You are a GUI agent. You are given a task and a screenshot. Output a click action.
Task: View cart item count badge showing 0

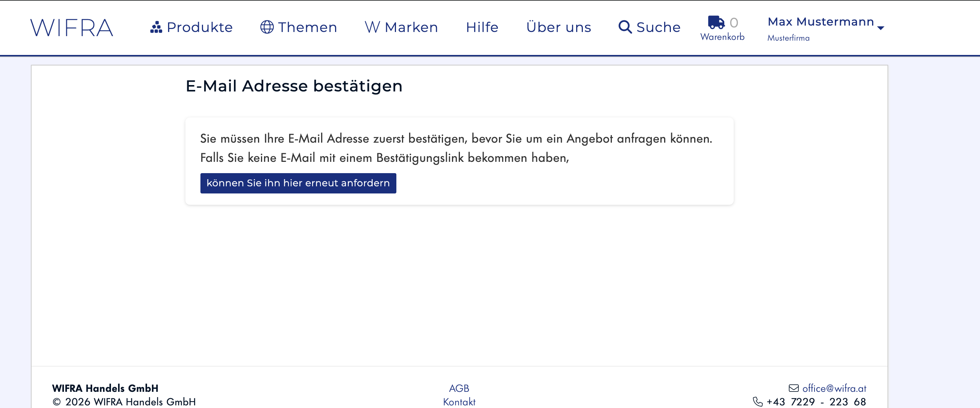pos(734,22)
